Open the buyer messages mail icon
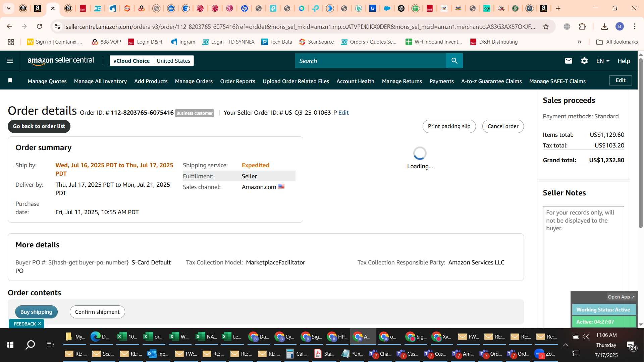 pyautogui.click(x=568, y=61)
